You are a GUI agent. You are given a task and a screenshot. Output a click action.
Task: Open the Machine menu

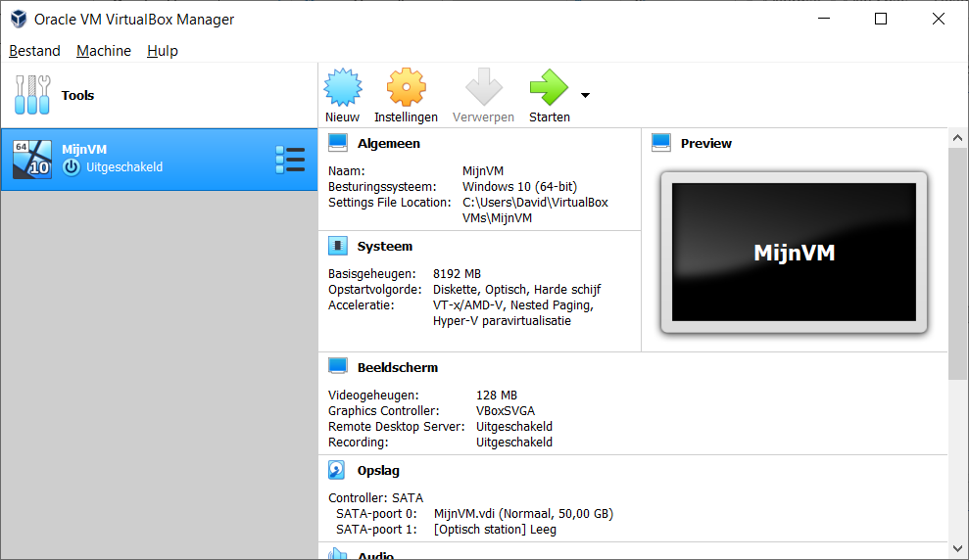(x=104, y=51)
